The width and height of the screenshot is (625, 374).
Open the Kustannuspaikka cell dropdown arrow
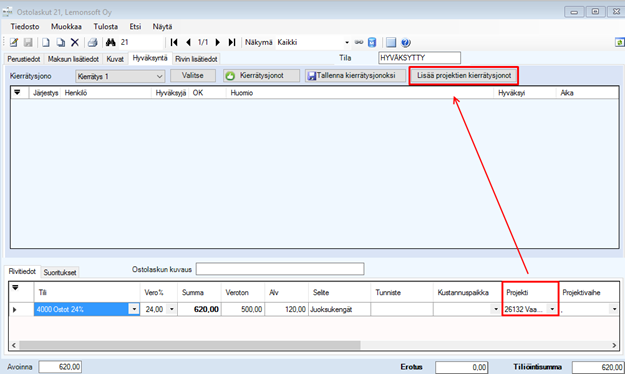click(496, 309)
